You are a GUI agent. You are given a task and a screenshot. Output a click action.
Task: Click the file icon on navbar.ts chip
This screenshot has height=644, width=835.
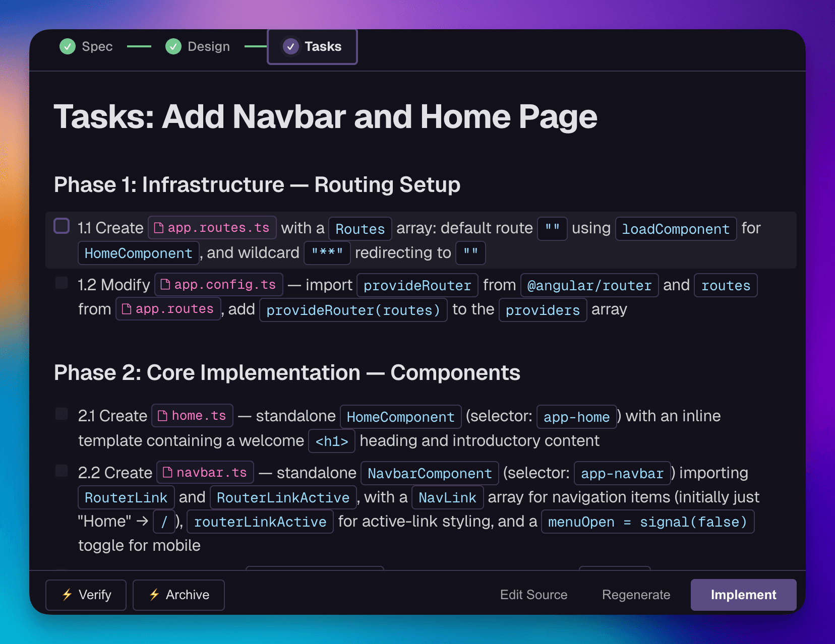point(166,472)
